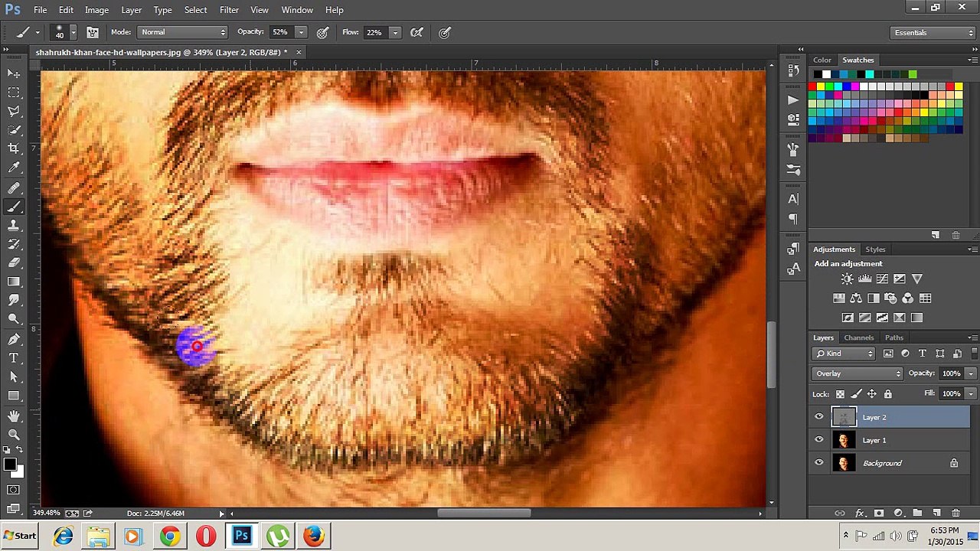Select the Eyedropper tool
This screenshot has height=551, width=980.
(x=14, y=168)
